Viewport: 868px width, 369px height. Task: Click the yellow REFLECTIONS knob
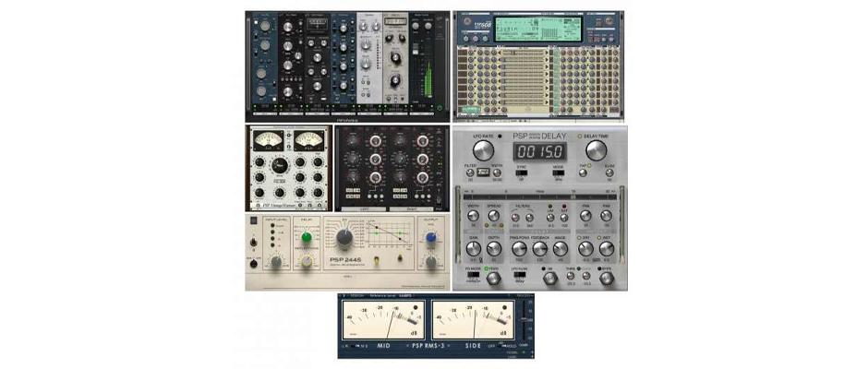pyautogui.click(x=305, y=262)
